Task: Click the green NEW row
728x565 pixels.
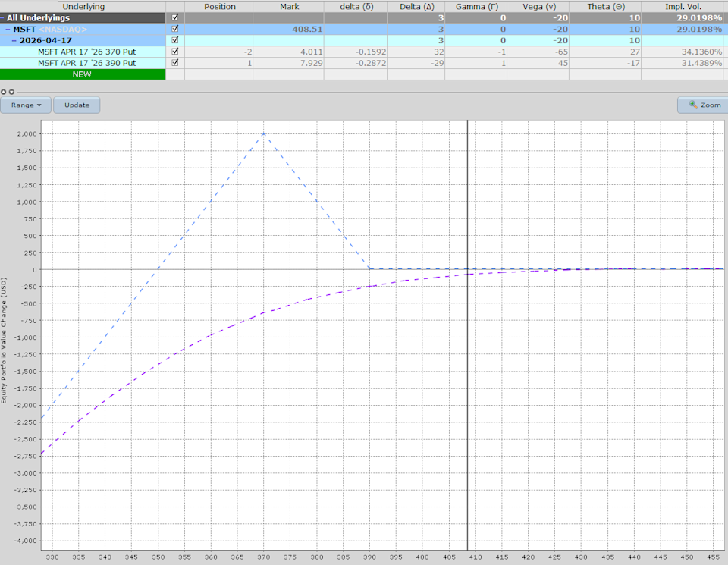Action: pyautogui.click(x=83, y=74)
